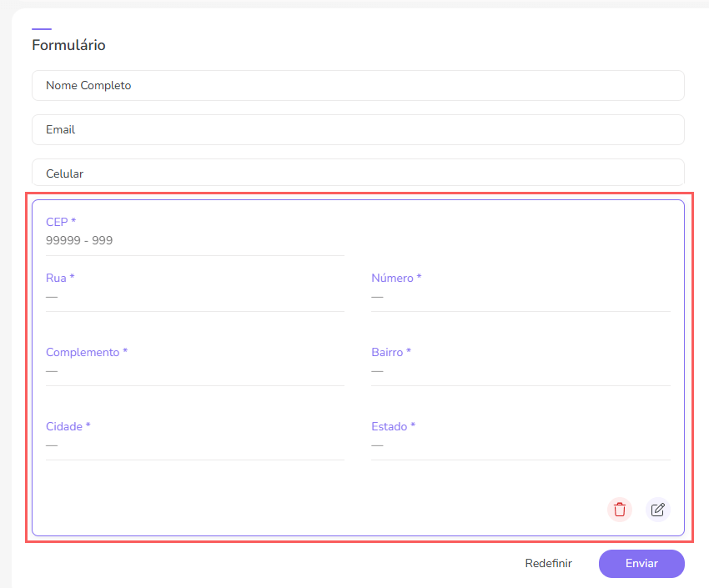Click the Estado input line
The image size is (709, 588).
pos(520,445)
